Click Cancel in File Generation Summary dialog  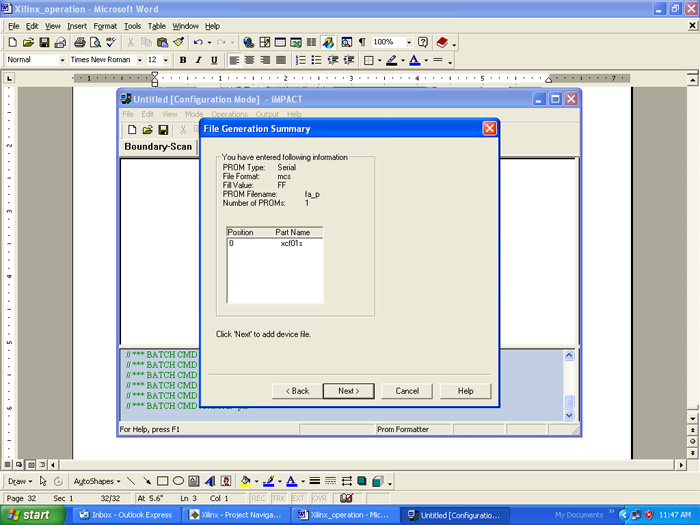[407, 391]
